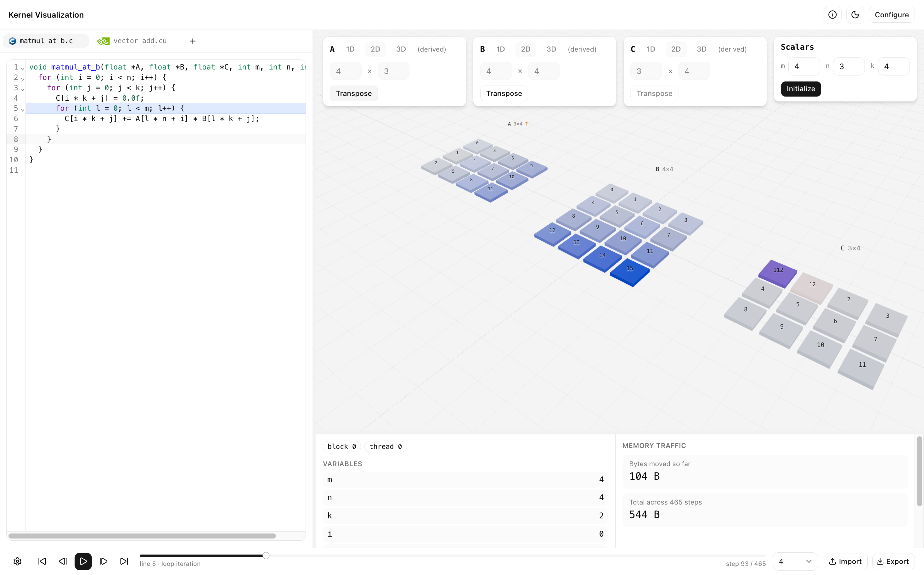Collapse code fold arrow on line 1
The width and height of the screenshot is (924, 575).
(23, 68)
